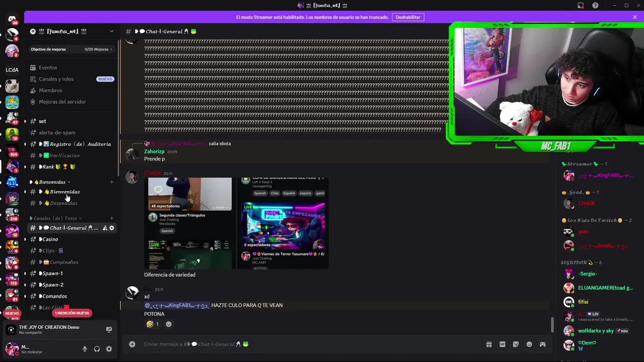The height and width of the screenshot is (362, 644).
Task: Open the emoji picker
Action: tap(529, 344)
